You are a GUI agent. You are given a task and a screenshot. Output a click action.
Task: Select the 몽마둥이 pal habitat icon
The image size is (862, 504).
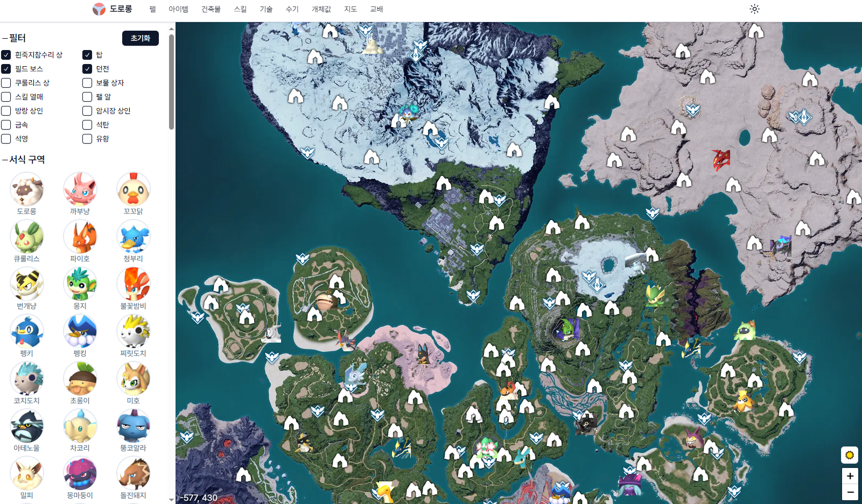coord(80,473)
